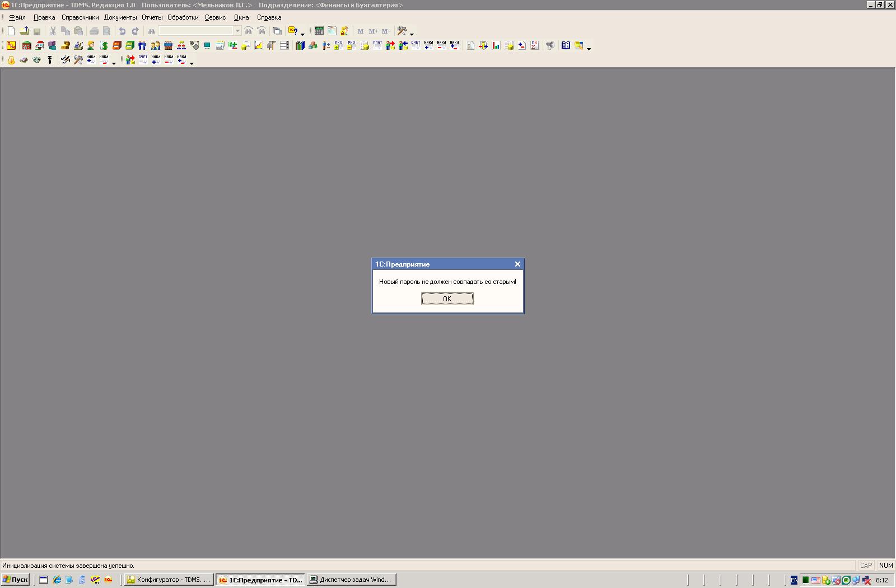Click the green books library icon
This screenshot has width=896, height=588.
[x=300, y=45]
